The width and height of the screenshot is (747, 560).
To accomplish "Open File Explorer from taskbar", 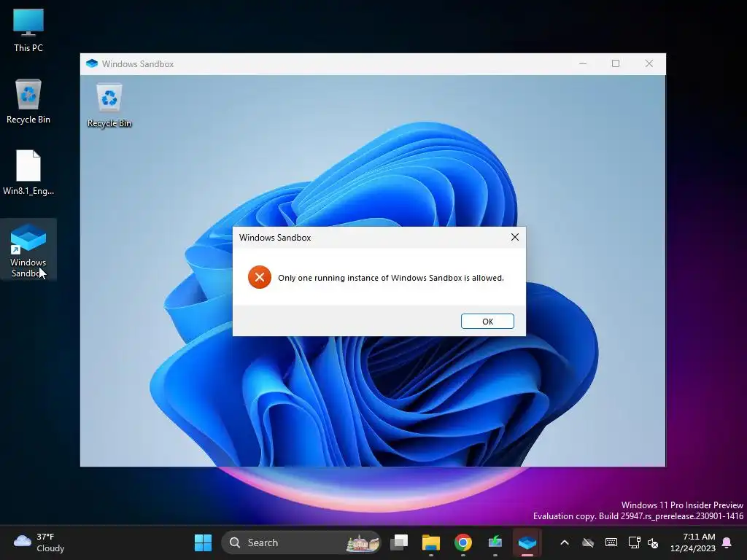I will click(430, 542).
